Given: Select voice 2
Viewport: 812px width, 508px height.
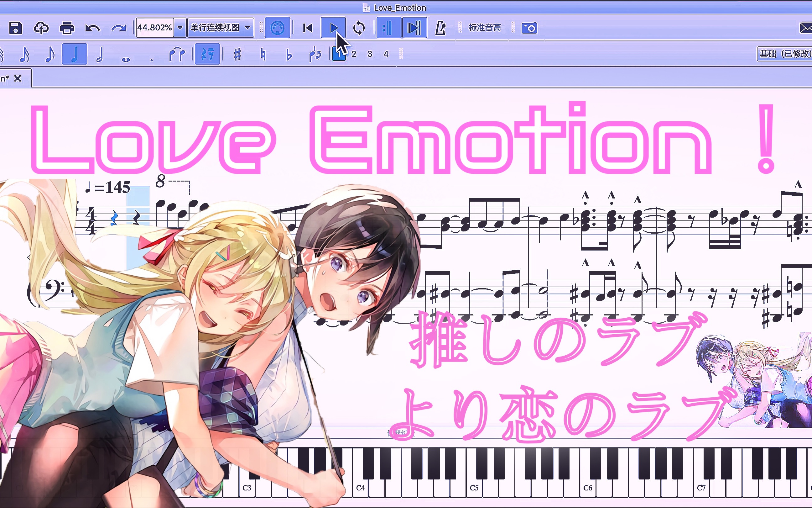Looking at the screenshot, I should 354,54.
